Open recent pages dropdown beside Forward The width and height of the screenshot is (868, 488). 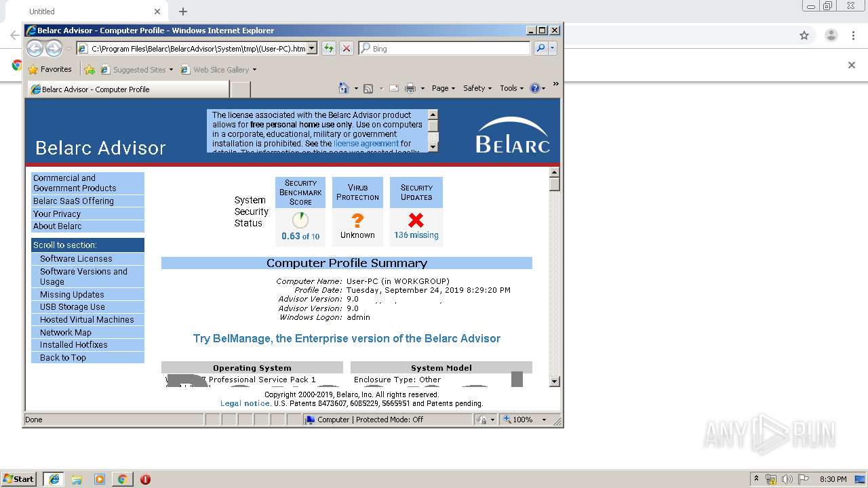[68, 48]
